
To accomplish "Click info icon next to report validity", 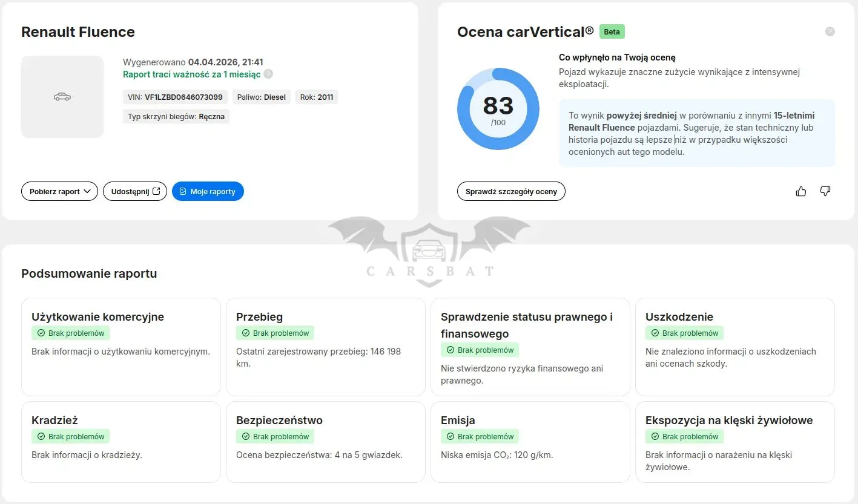I will pos(268,74).
